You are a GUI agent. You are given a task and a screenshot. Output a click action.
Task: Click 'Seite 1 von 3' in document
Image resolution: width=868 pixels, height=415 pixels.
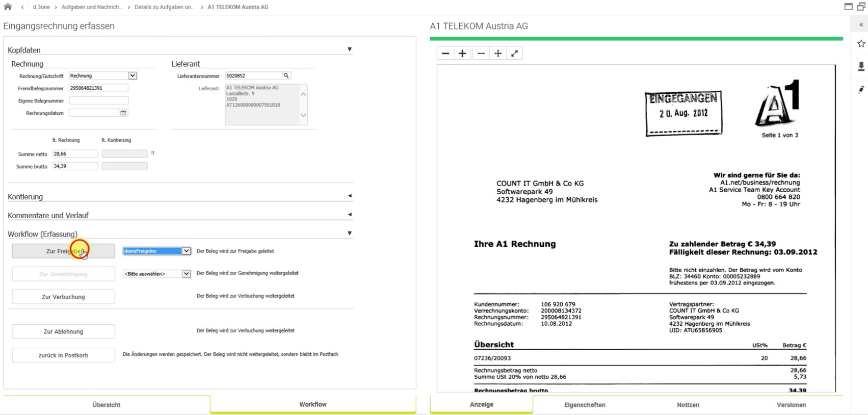click(x=780, y=135)
